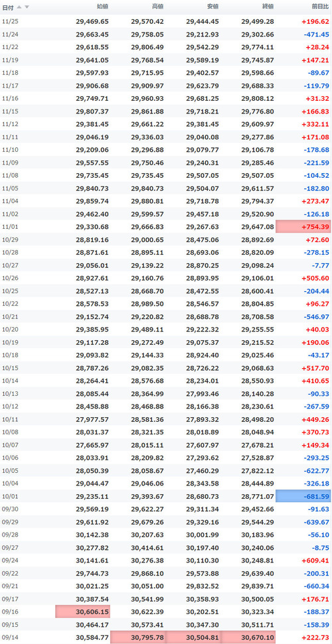Screen dimensions: 332x644
Task: Click the +449.26 change value
Action: (x=315, y=419)
